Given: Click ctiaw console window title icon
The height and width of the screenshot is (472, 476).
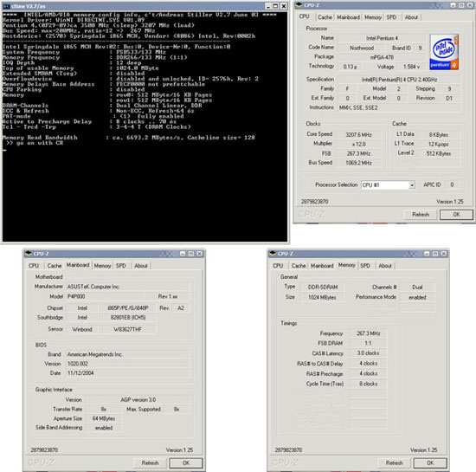Looking at the screenshot, I should (x=6, y=6).
